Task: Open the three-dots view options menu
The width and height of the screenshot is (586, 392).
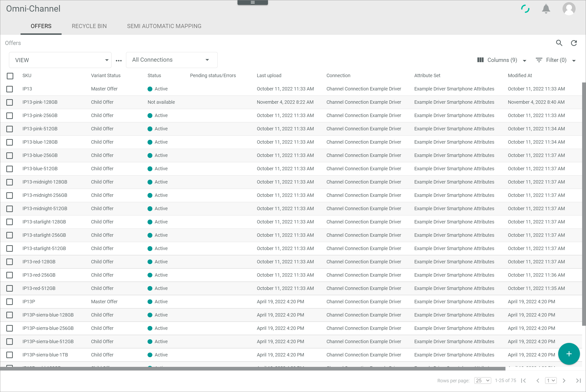Action: tap(119, 60)
